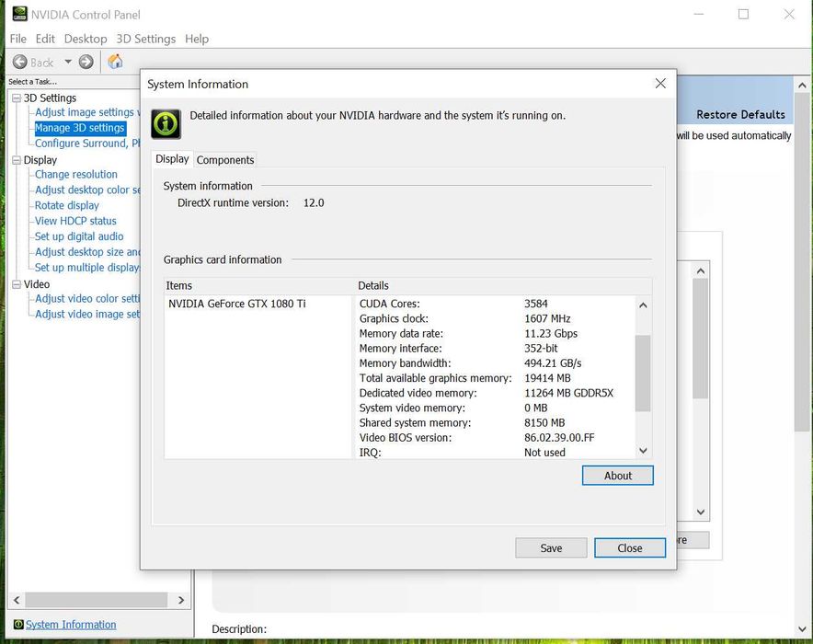Screen dimensions: 813x644
Task: Collapse the Display tree node
Action: coord(17,160)
